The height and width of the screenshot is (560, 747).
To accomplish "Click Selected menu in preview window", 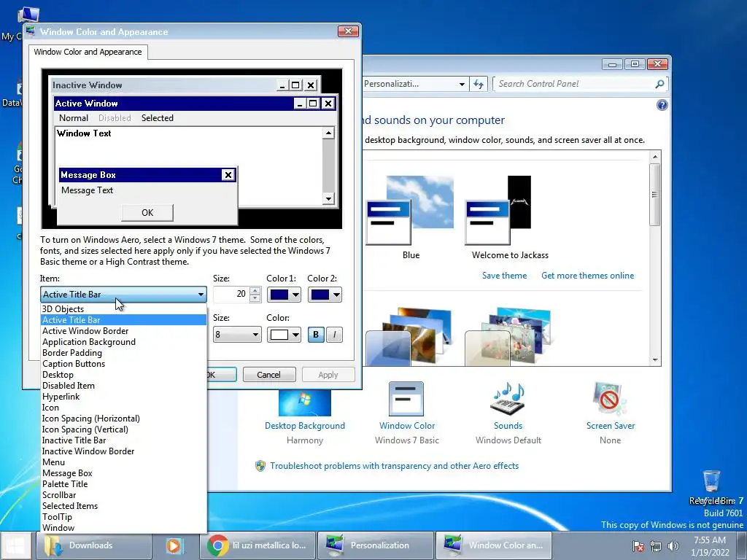I will [x=158, y=118].
